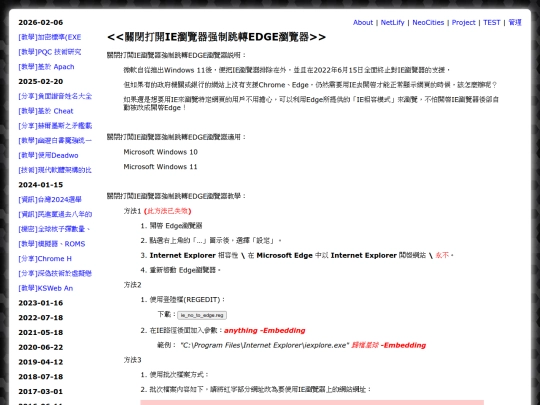Open sidebar article mentioning Apach

[x=46, y=67]
